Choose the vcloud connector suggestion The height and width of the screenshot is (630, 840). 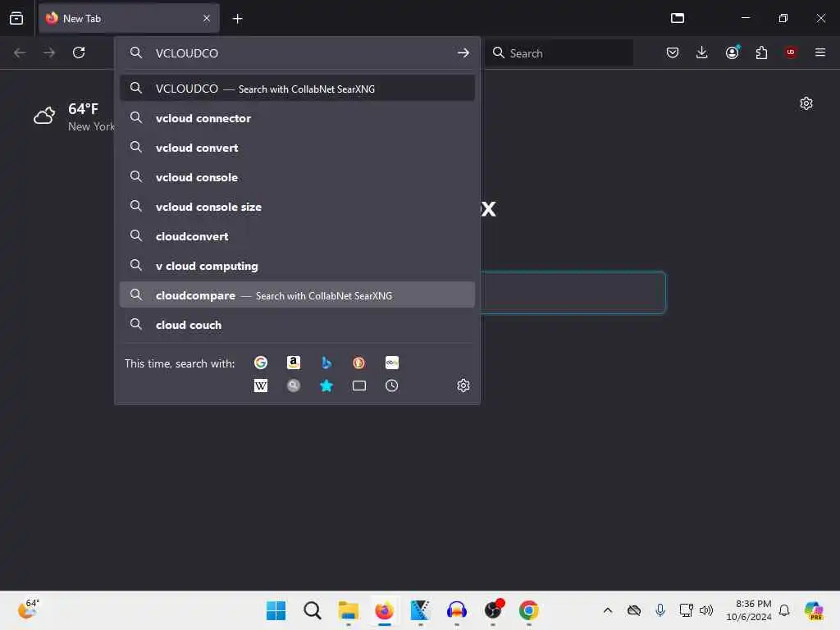pyautogui.click(x=297, y=118)
